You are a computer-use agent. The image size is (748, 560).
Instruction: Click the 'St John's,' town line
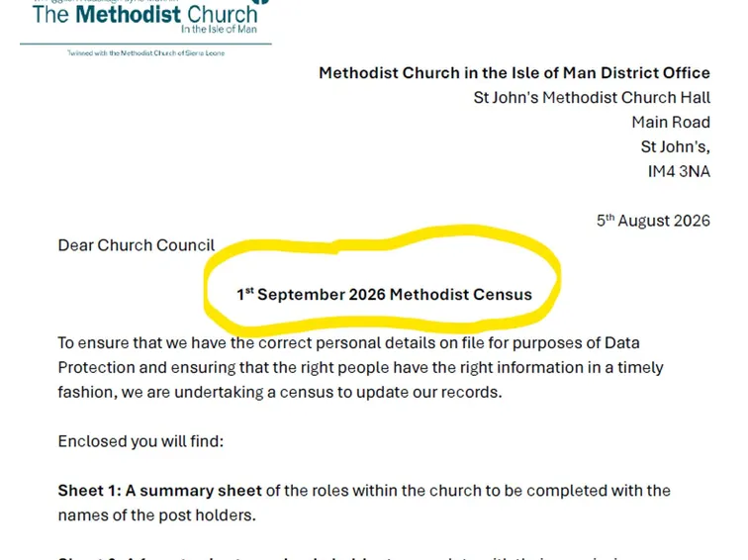[675, 146]
